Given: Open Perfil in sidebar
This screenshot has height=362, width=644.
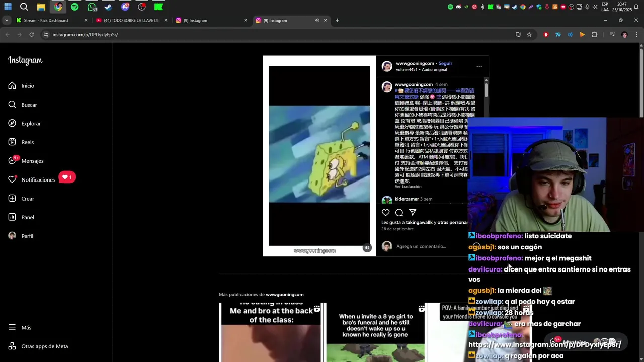Looking at the screenshot, I should (x=21, y=236).
